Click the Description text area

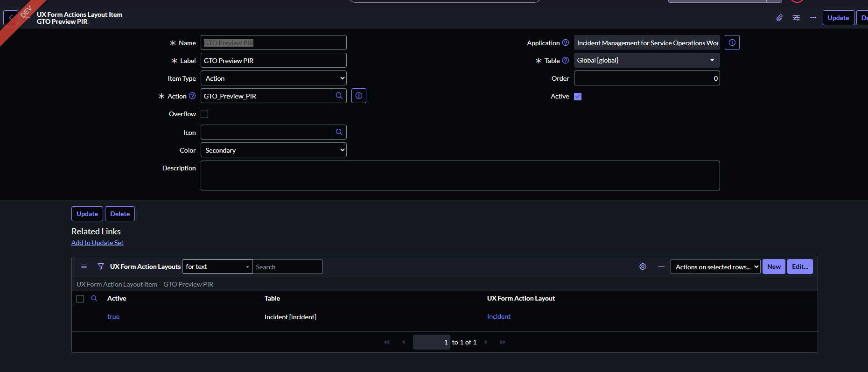(460, 175)
